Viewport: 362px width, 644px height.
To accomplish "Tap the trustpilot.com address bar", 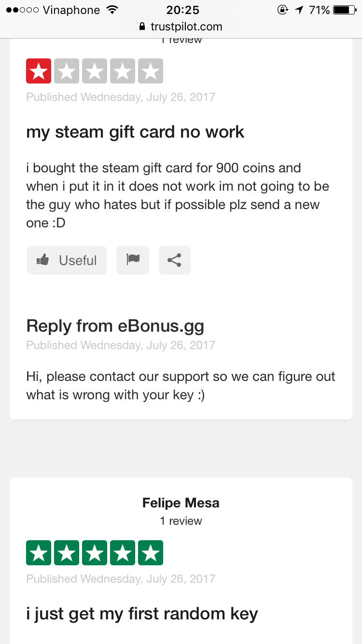I will coord(186,27).
